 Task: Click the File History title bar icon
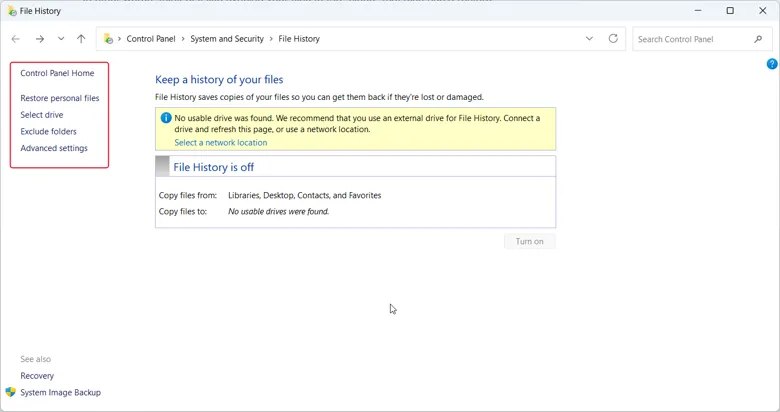point(11,10)
